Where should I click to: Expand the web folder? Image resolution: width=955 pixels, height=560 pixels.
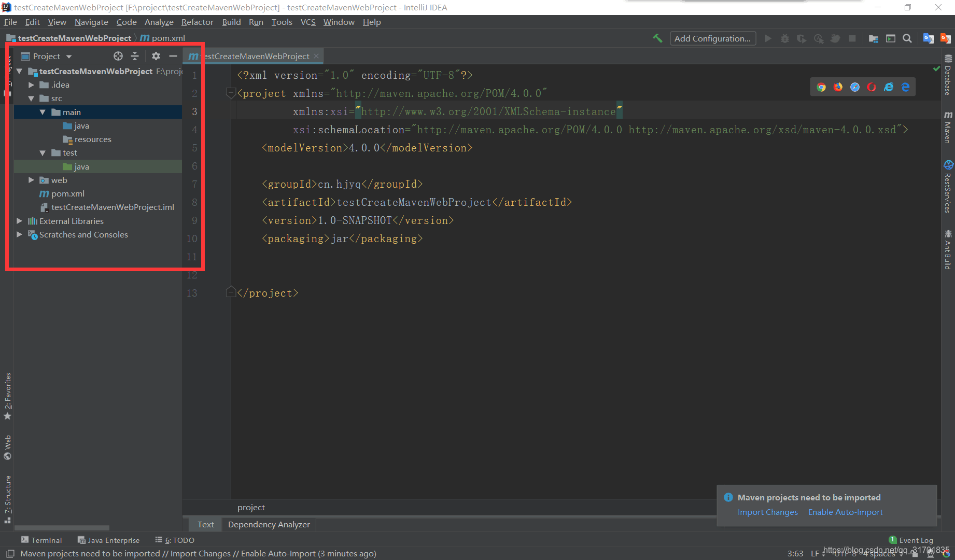coord(31,180)
